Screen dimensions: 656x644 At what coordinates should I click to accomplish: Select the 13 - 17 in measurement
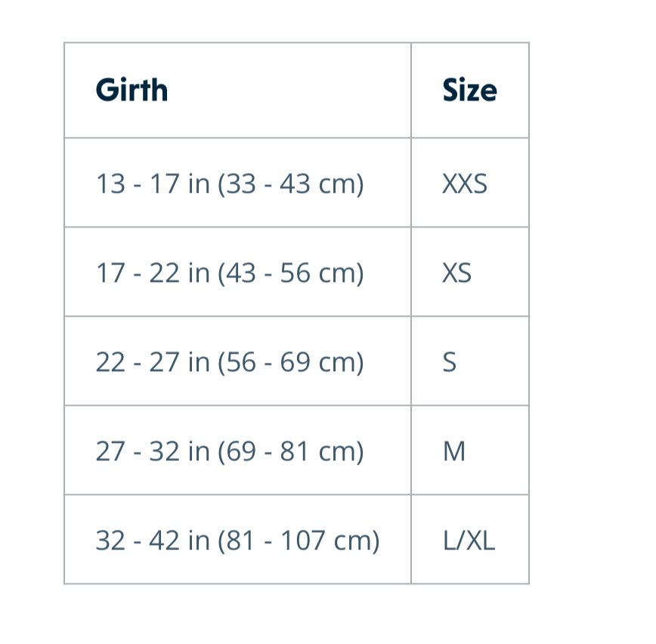point(153,184)
